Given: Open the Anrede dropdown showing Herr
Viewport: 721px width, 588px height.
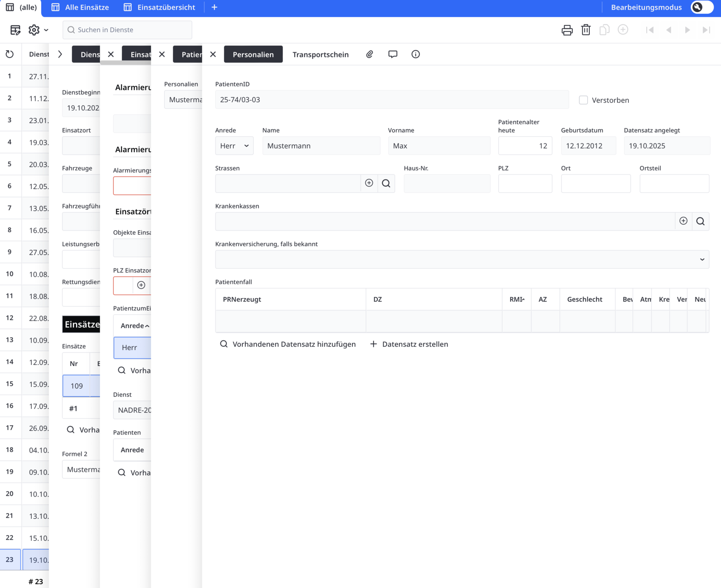Looking at the screenshot, I should [234, 146].
